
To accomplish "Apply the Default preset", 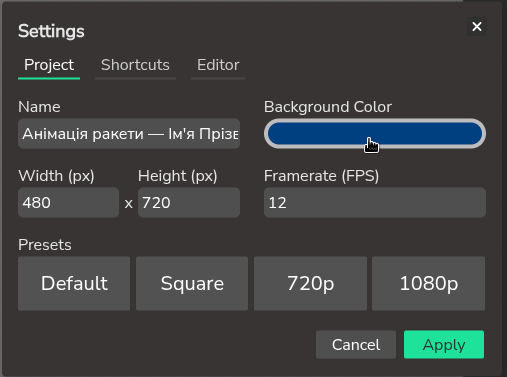I will pos(74,283).
